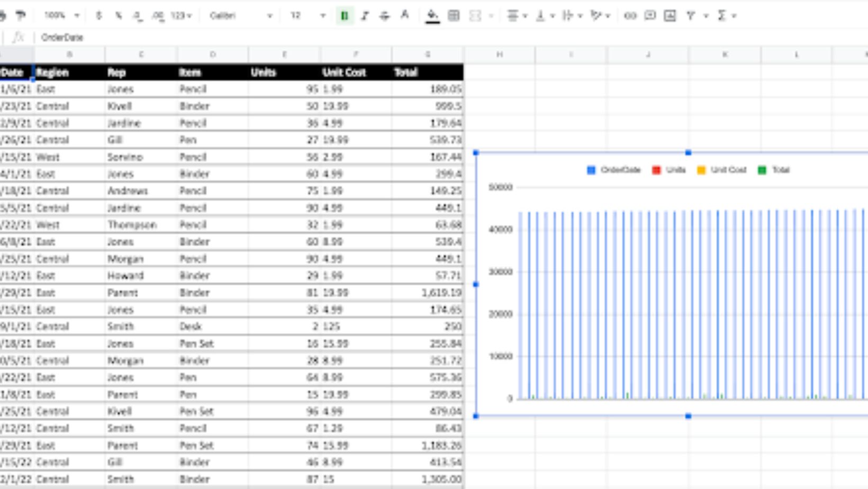Click the cell containing Sorvino
Screen dimensions: 868x489
pos(141,157)
